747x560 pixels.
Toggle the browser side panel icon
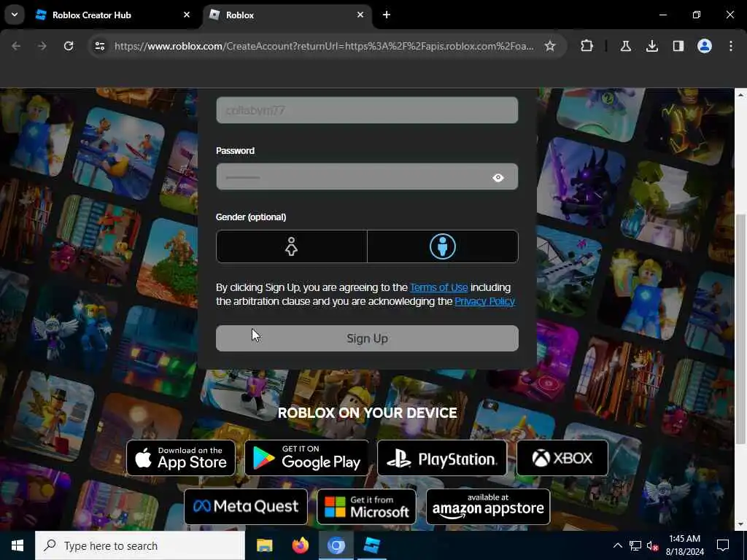pyautogui.click(x=678, y=46)
